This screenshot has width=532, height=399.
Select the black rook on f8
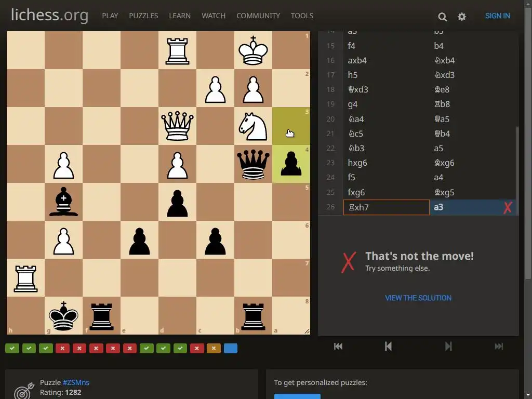click(x=101, y=315)
